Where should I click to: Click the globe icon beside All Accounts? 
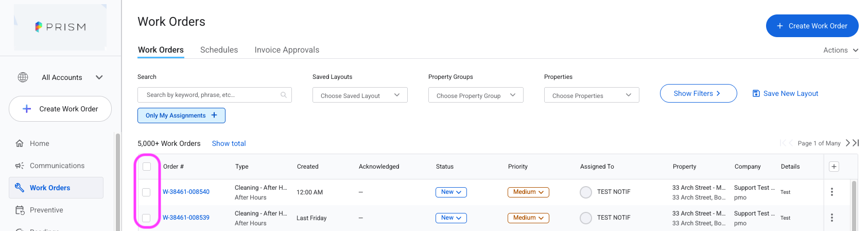[23, 77]
